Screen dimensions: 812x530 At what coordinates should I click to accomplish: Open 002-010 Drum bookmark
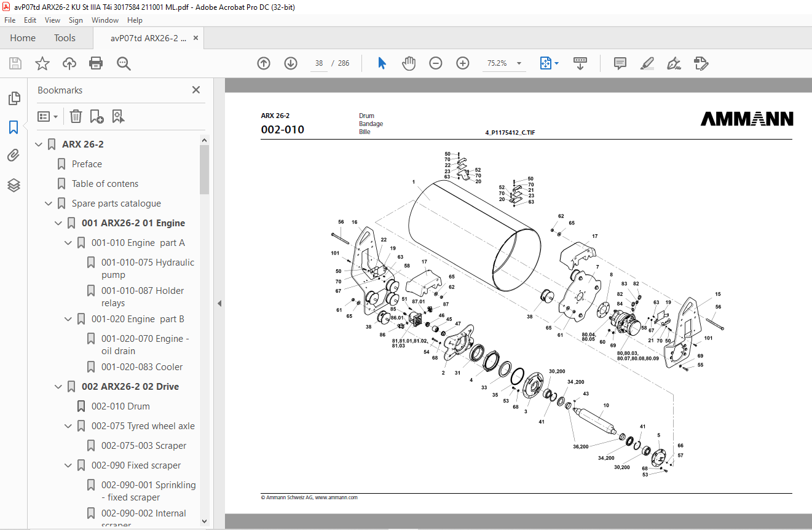click(120, 406)
